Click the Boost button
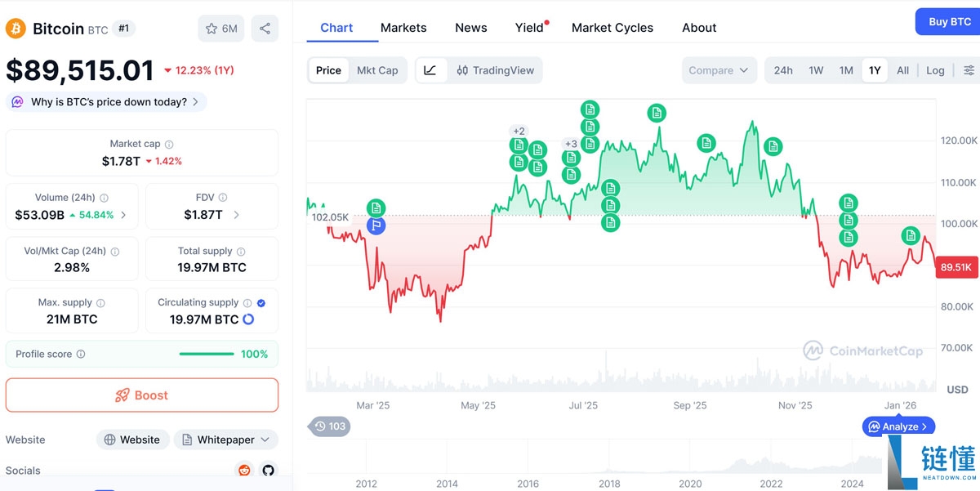Screen dimensions: 980x491 click(x=142, y=395)
